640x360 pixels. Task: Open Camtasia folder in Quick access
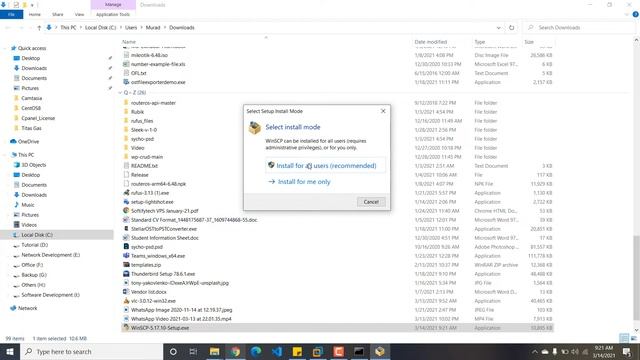point(31,98)
